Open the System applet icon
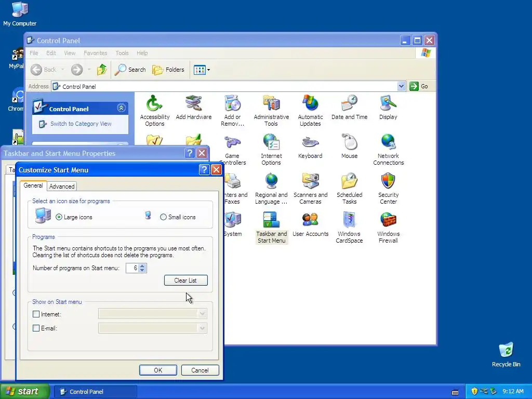The image size is (532, 399). coord(233,224)
